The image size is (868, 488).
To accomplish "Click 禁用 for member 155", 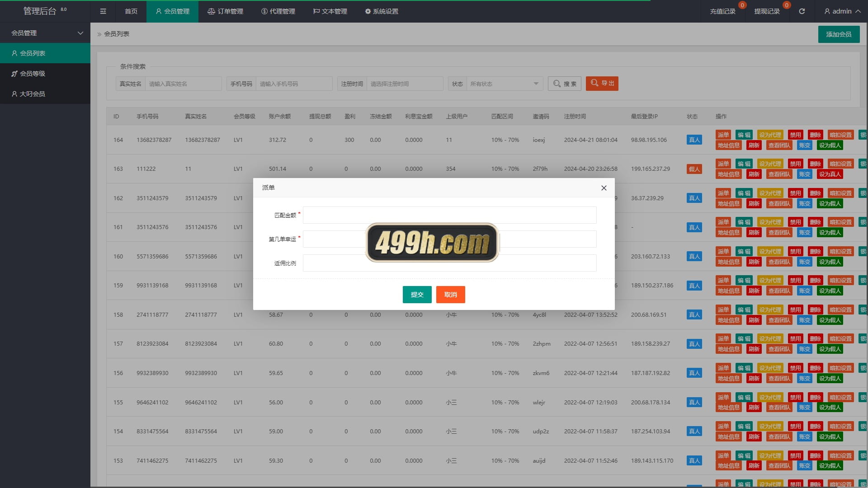I will pos(795,397).
